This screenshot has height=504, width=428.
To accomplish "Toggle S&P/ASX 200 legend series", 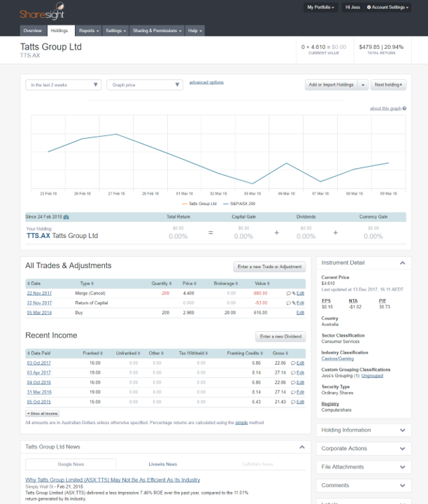I will 239,204.
